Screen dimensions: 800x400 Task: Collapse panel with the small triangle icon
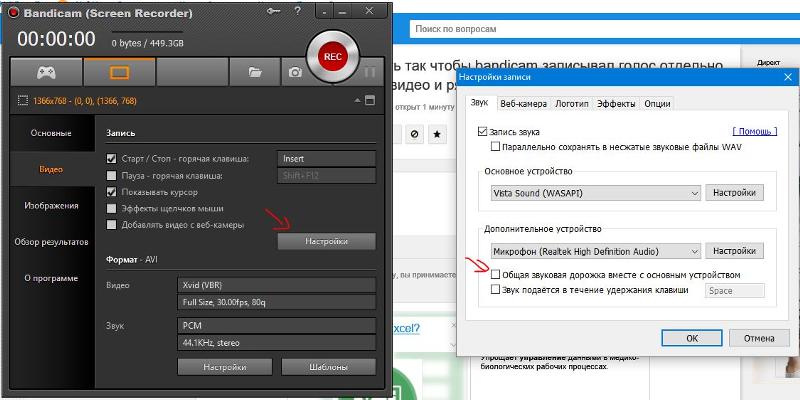tap(358, 101)
